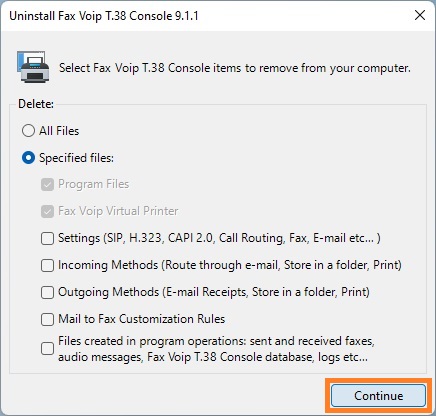Choose the Specified files radio button
This screenshot has width=436, height=416.
click(28, 158)
